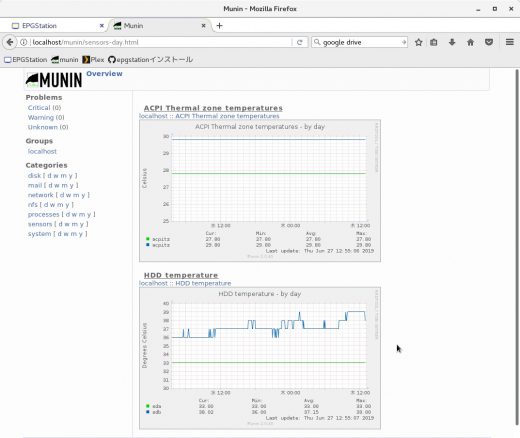520x438 pixels.
Task: Open the sensors category link
Action: [40, 224]
